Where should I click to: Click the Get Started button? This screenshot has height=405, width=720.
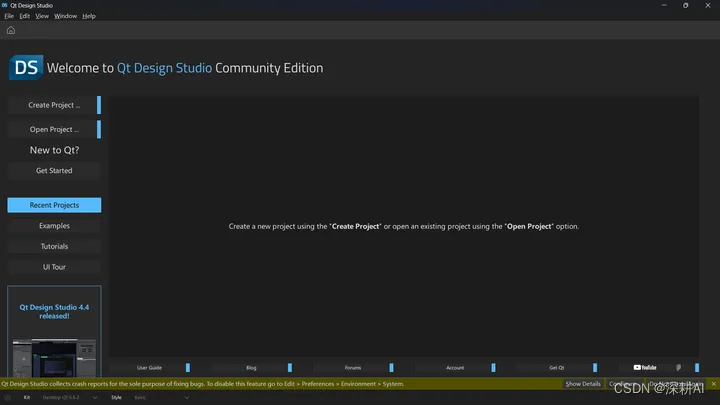click(x=54, y=171)
